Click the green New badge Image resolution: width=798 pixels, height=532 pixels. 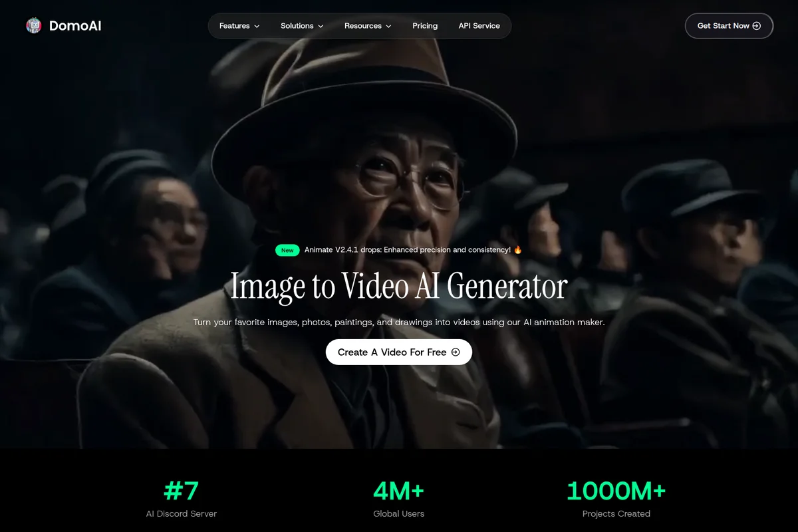tap(287, 249)
